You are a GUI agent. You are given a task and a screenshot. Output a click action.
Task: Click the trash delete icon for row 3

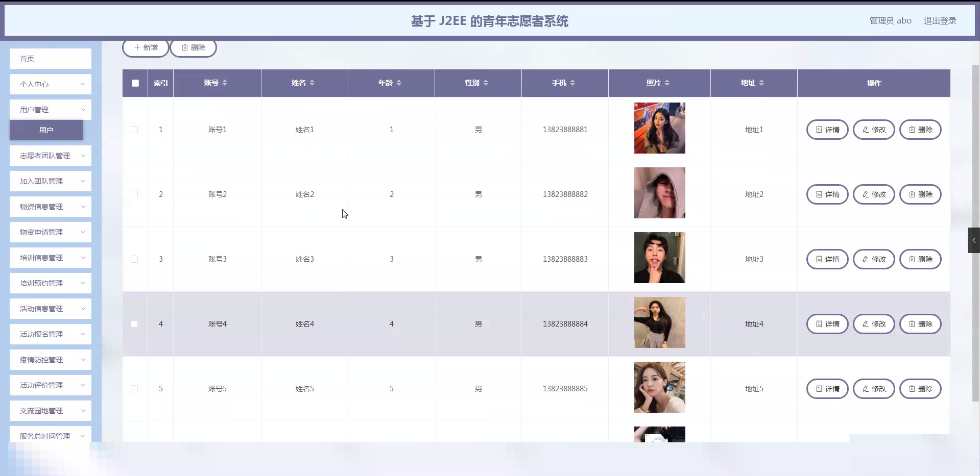[913, 259]
